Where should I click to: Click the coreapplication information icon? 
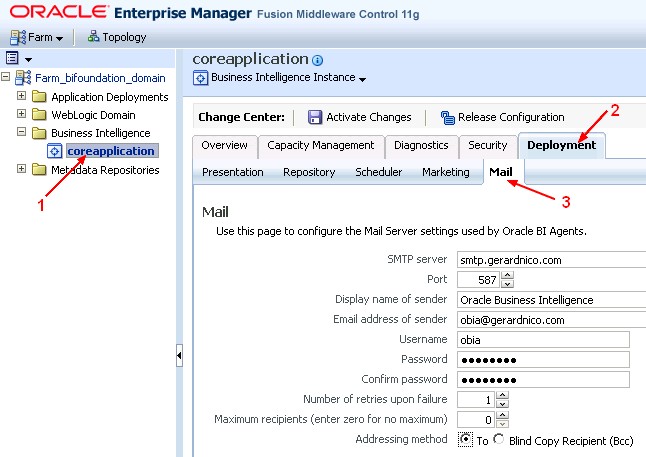(318, 60)
